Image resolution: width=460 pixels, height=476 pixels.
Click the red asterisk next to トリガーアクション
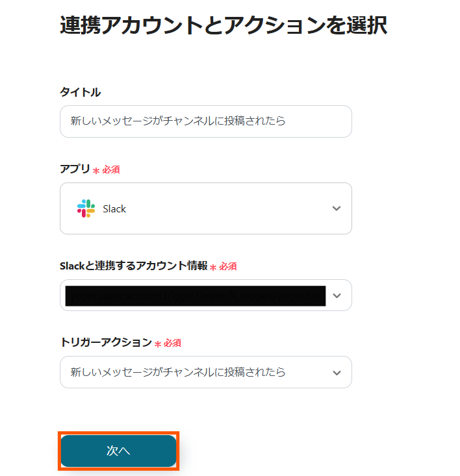[158, 344]
